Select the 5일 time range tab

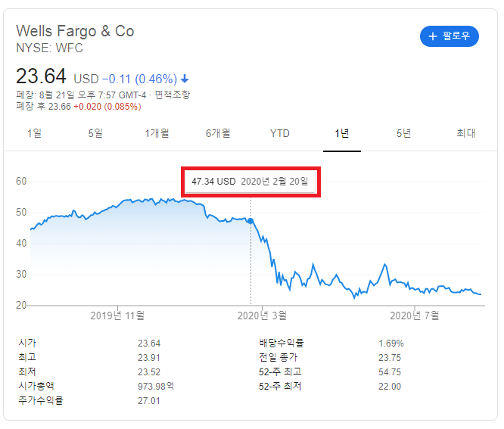95,133
